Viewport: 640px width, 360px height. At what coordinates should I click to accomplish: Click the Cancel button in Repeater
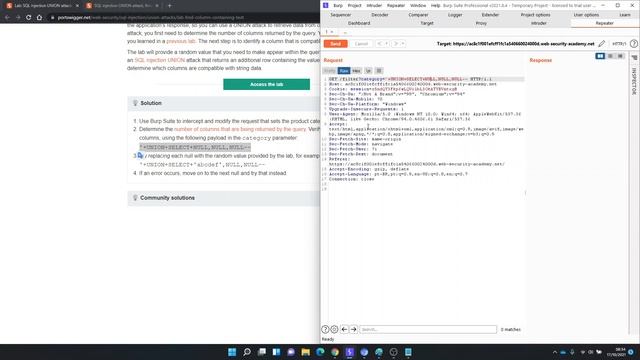pos(361,44)
